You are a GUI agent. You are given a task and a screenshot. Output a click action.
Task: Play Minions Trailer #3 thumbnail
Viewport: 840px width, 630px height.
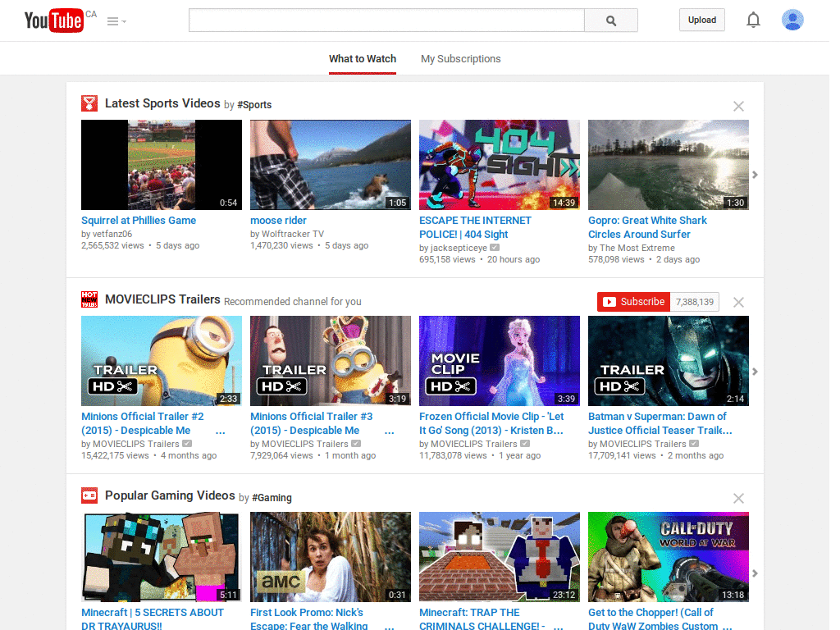[331, 361]
